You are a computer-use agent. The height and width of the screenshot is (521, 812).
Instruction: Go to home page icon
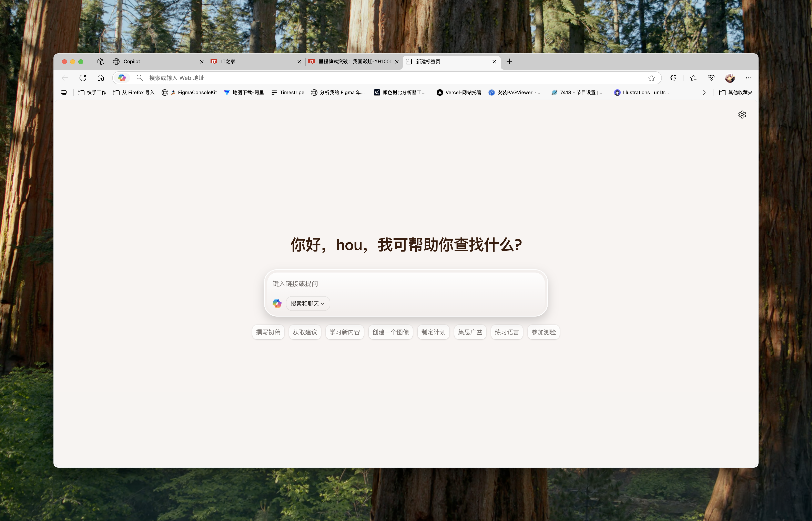click(101, 78)
